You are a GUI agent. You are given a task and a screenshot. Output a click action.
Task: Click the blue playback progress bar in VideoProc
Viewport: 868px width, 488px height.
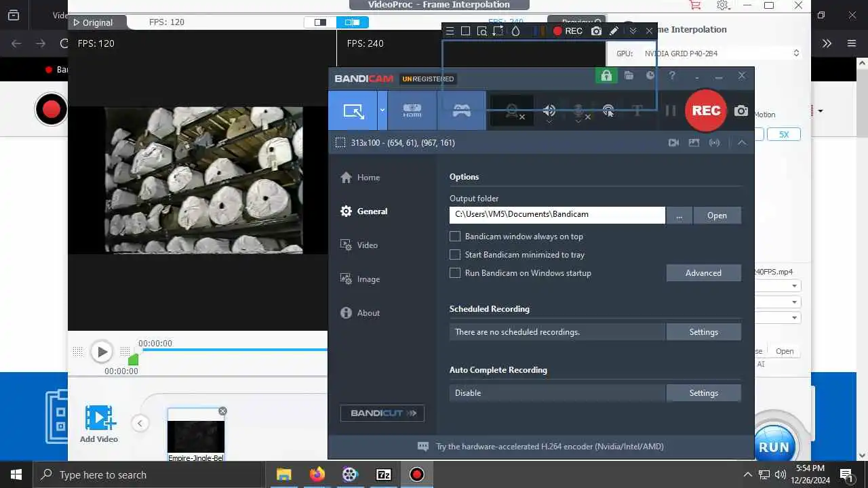click(x=234, y=350)
